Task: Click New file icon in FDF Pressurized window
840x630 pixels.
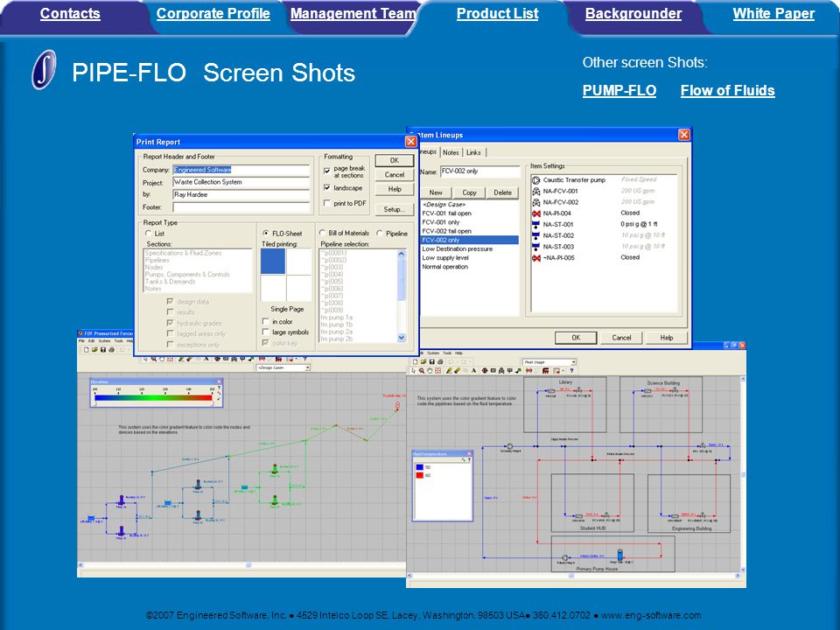Action: pyautogui.click(x=87, y=350)
